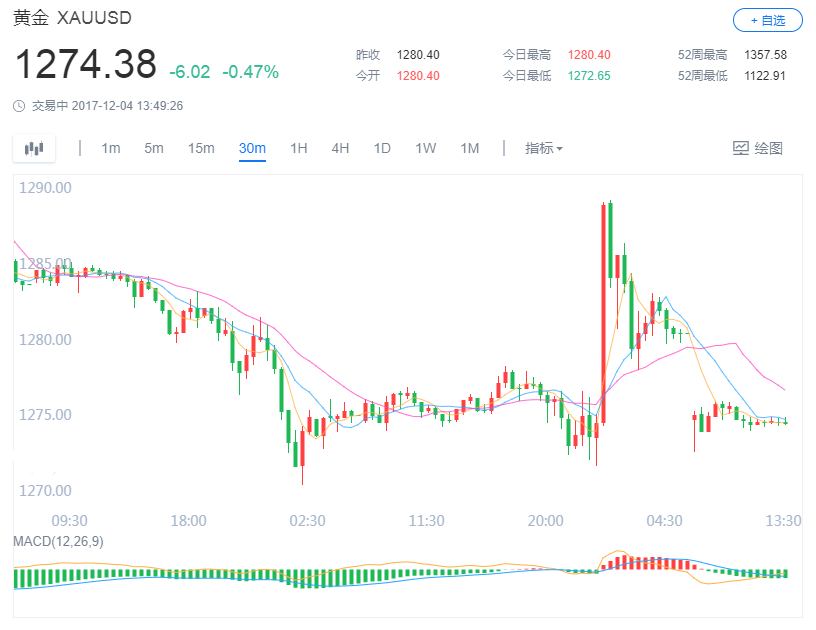Click the active 30m timeframe tab
This screenshot has height=630, width=816.
pos(251,147)
